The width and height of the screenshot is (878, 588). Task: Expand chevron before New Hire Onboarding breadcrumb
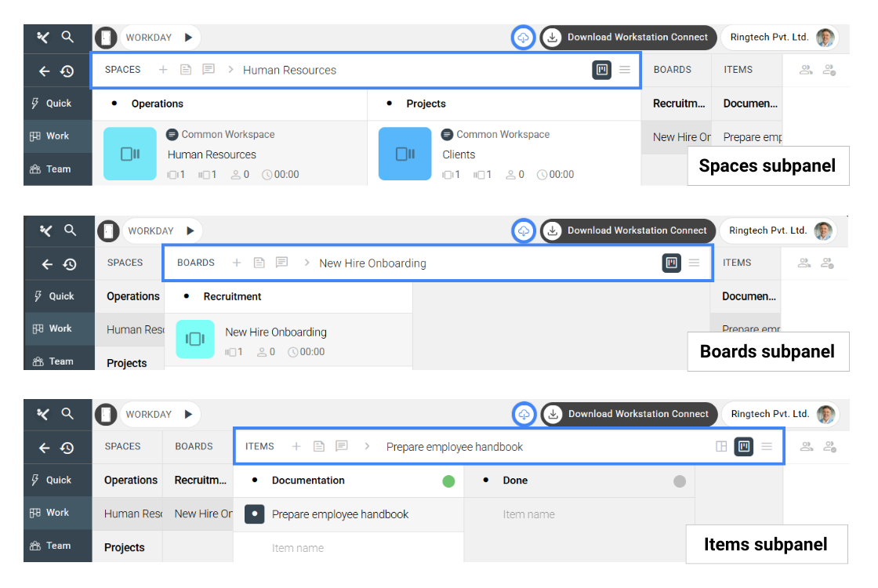click(307, 263)
